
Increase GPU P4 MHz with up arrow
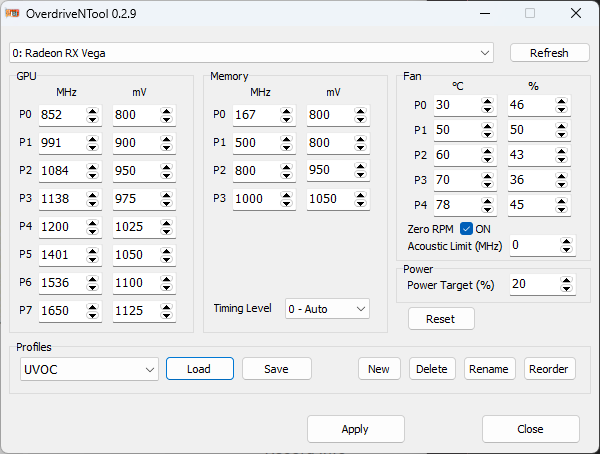93,223
